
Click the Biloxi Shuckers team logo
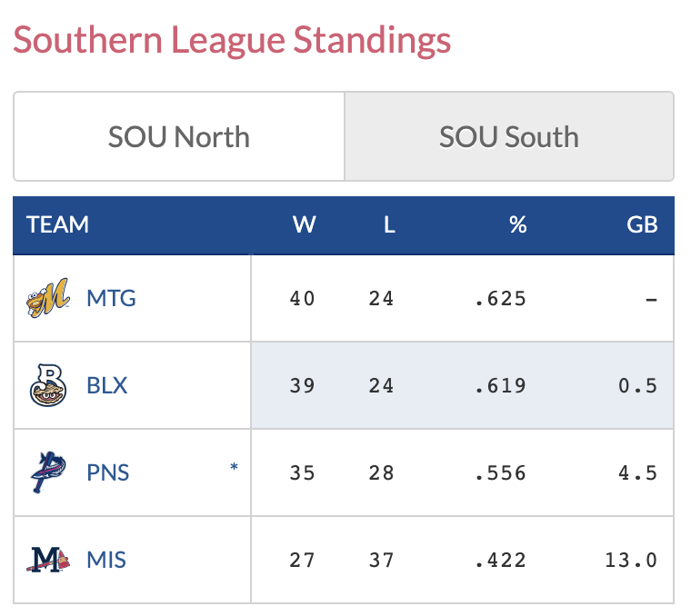click(47, 385)
